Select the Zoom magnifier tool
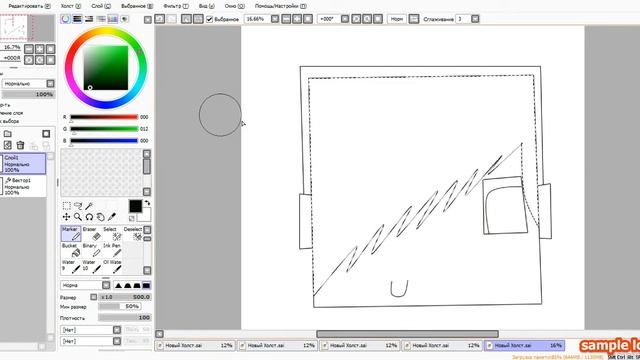 point(78,217)
